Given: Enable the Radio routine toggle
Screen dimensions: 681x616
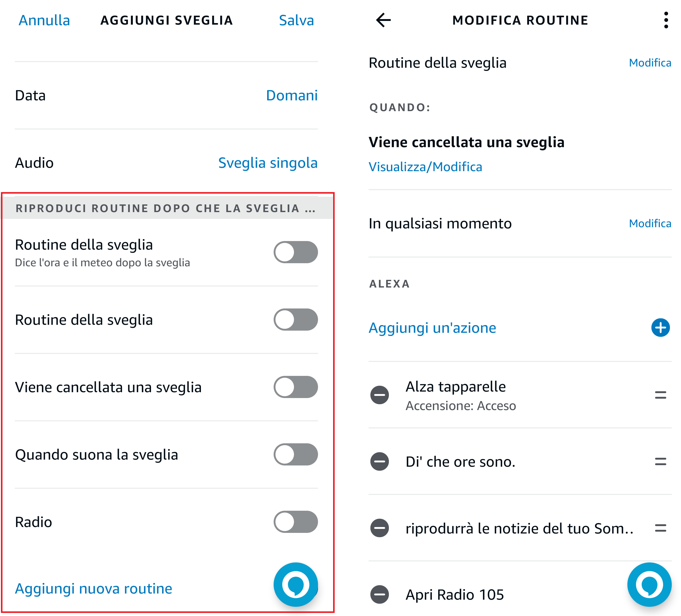Looking at the screenshot, I should pyautogui.click(x=296, y=522).
